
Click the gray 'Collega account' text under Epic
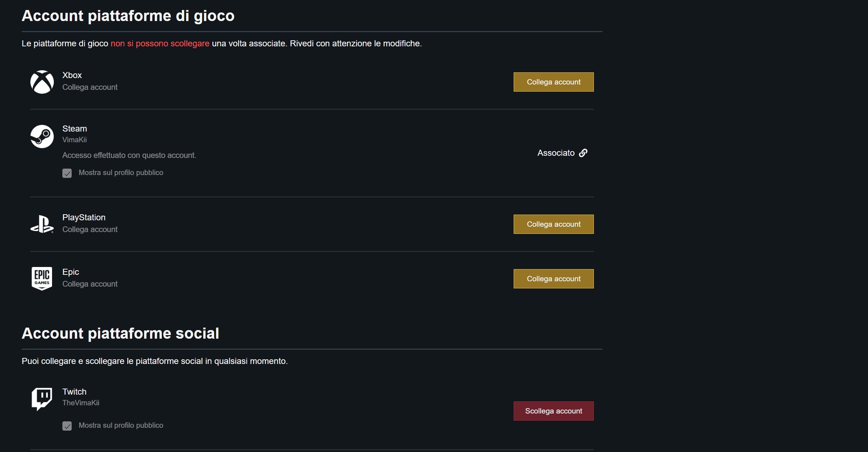coord(90,284)
